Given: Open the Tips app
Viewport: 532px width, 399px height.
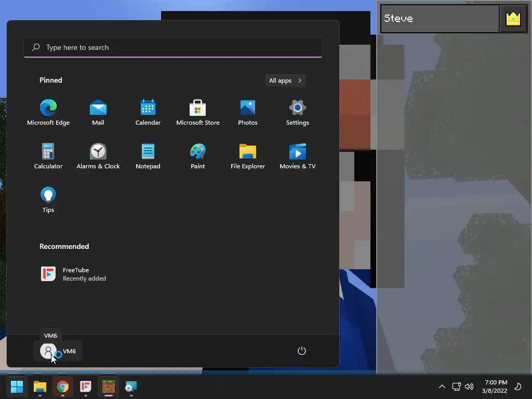Looking at the screenshot, I should click(x=48, y=200).
